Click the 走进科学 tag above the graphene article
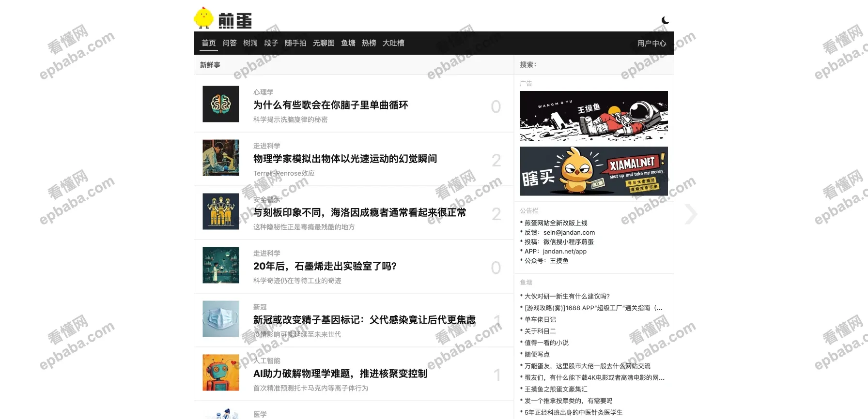This screenshot has width=868, height=419. (x=267, y=253)
